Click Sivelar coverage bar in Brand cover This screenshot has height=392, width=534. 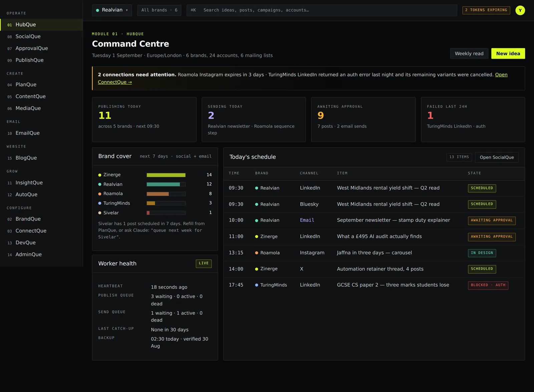click(x=166, y=213)
